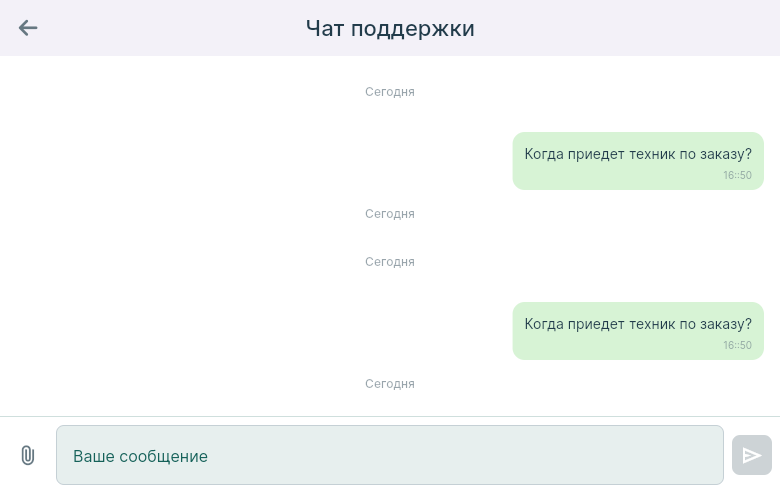Select the topmost "Когда приедет техник" message bubble
Viewport: 780px width, 493px height.
638,161
